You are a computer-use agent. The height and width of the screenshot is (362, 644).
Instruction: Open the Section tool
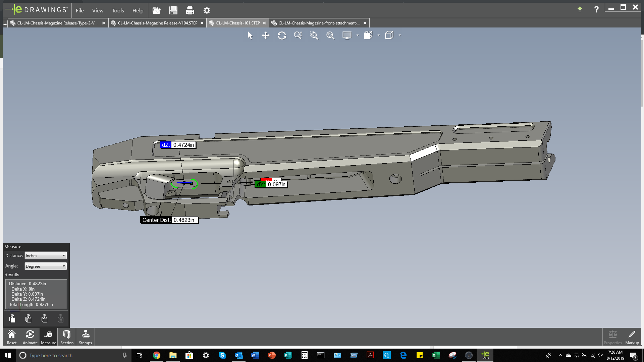(67, 337)
